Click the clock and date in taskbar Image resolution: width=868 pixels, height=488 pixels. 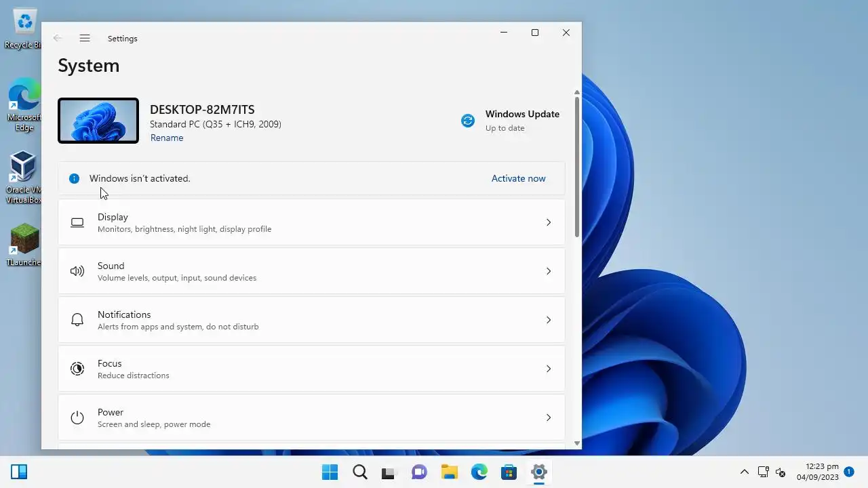[x=818, y=472]
